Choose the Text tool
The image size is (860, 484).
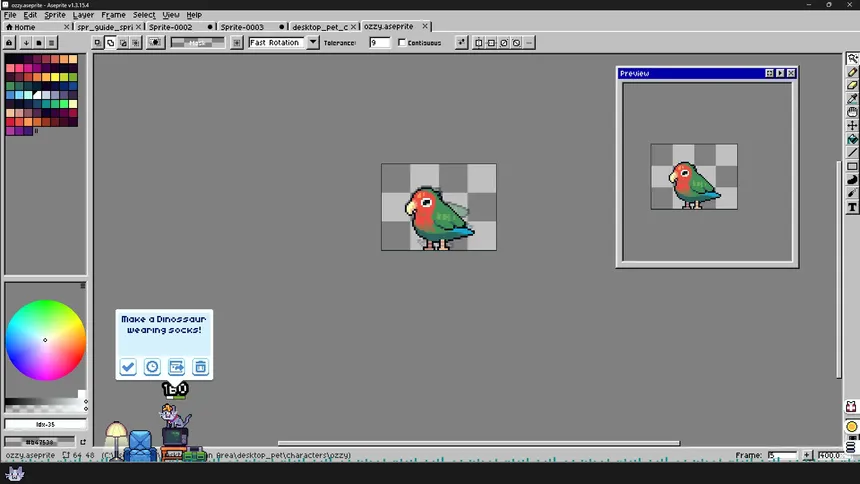coord(852,207)
